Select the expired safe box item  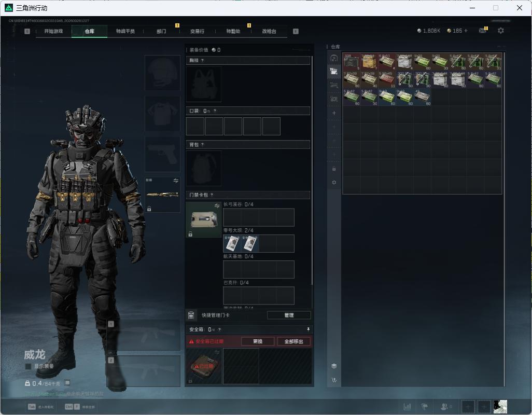coord(204,366)
